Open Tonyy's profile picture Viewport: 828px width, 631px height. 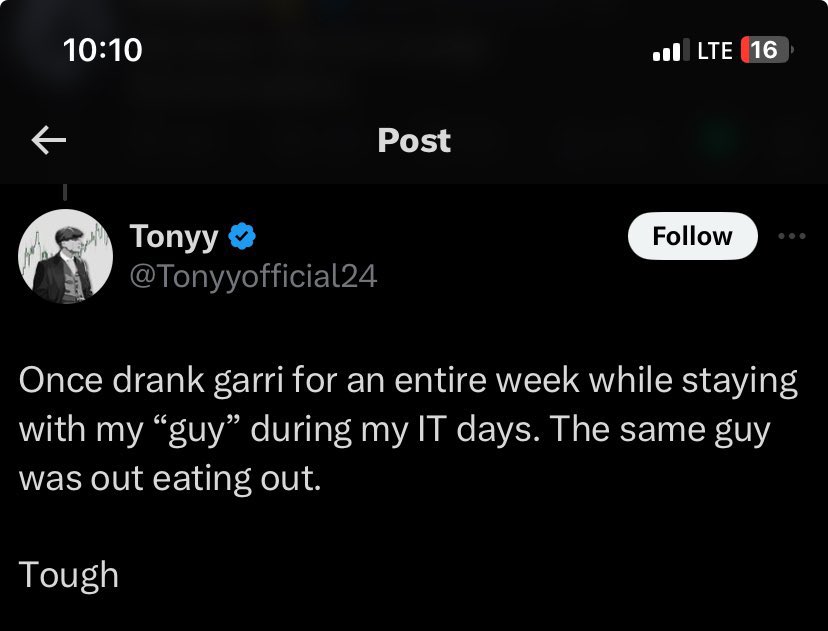click(65, 256)
